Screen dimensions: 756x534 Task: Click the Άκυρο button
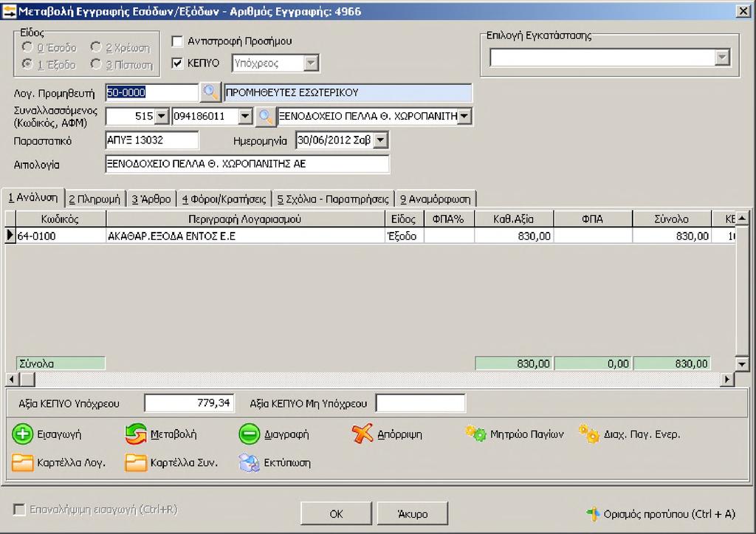412,514
